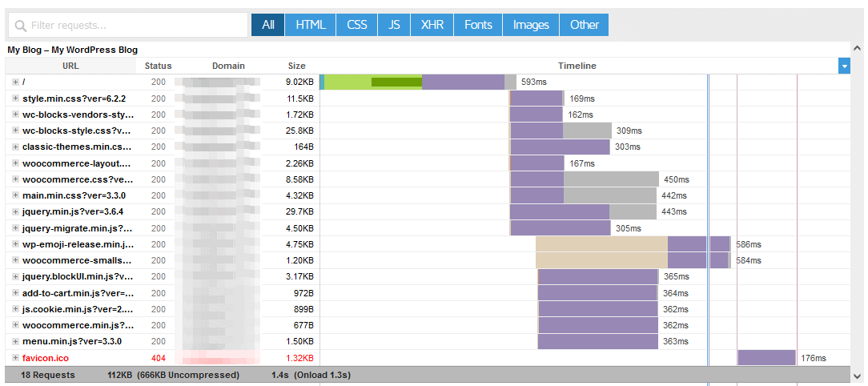Click the search magnifier icon

coord(21,26)
